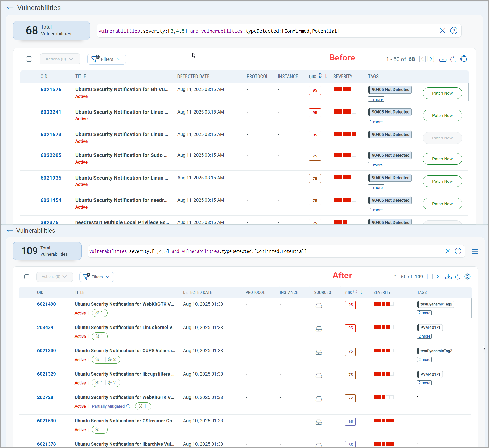Download the vulnerability list in Before panel

tap(443, 59)
